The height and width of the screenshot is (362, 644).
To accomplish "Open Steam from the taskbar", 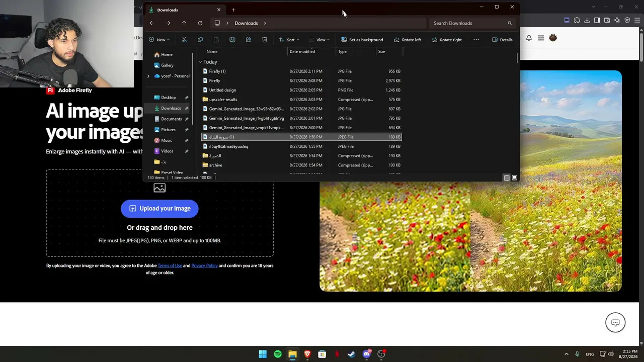I will click(352, 354).
